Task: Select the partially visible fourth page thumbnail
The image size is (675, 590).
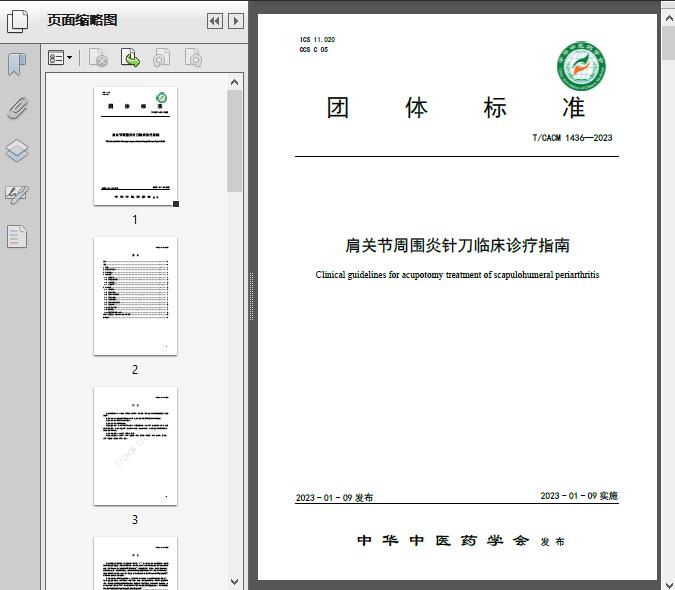Action: point(135,563)
